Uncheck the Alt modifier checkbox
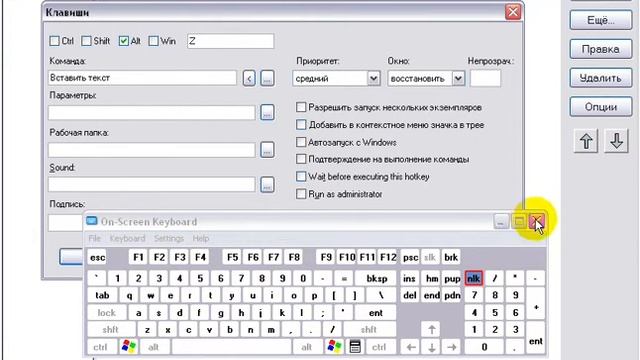The image size is (640, 360). coord(124,41)
